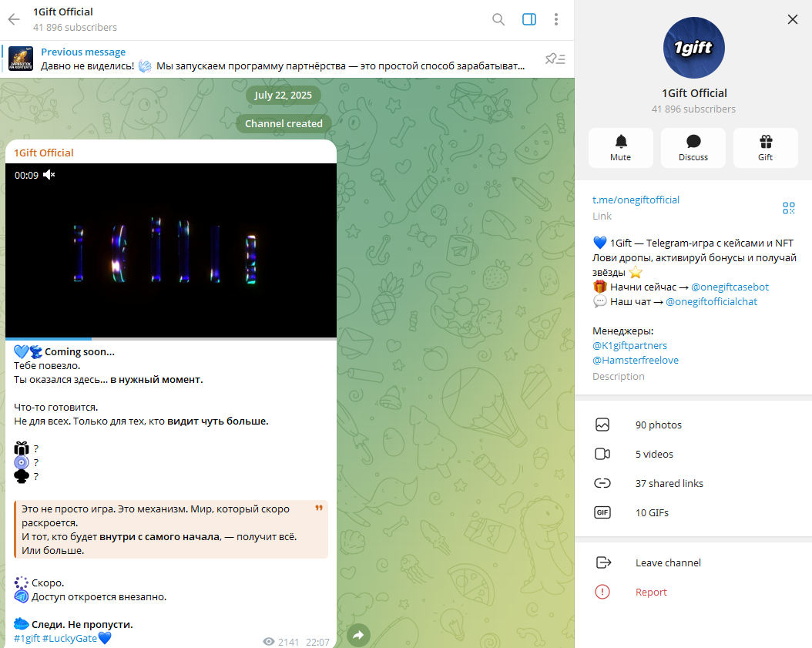The image size is (812, 648).
Task: Report the channel
Action: coord(651,592)
